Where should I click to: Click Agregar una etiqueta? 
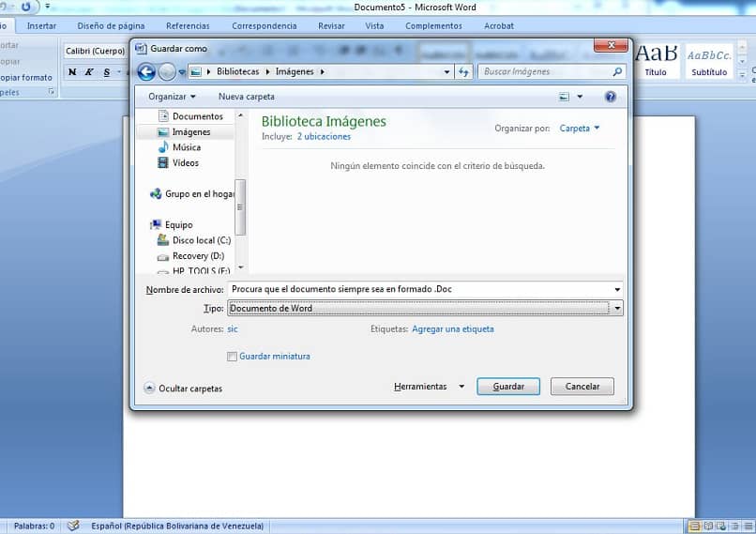[453, 329]
